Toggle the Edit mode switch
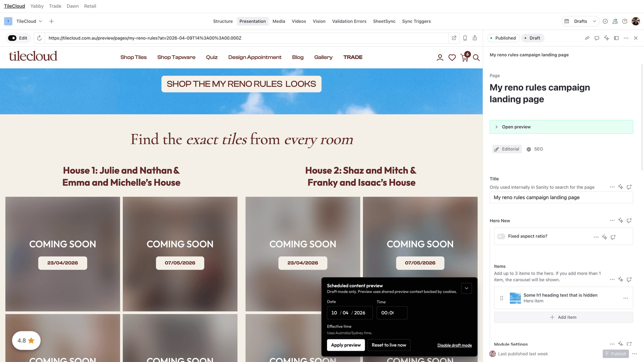 tap(12, 38)
